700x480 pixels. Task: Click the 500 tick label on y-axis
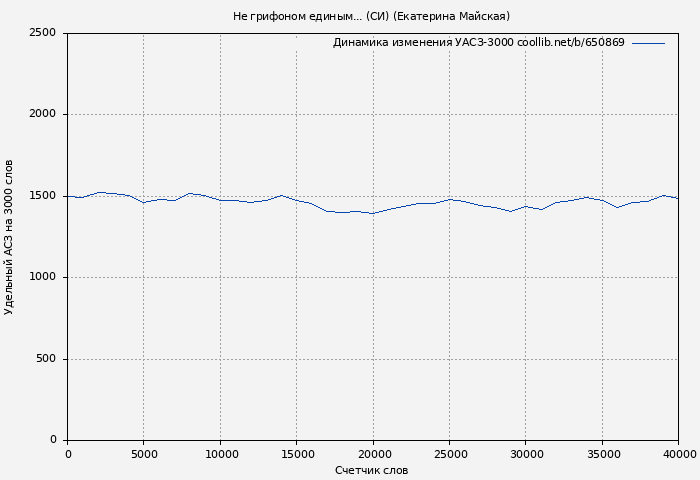pyautogui.click(x=46, y=359)
